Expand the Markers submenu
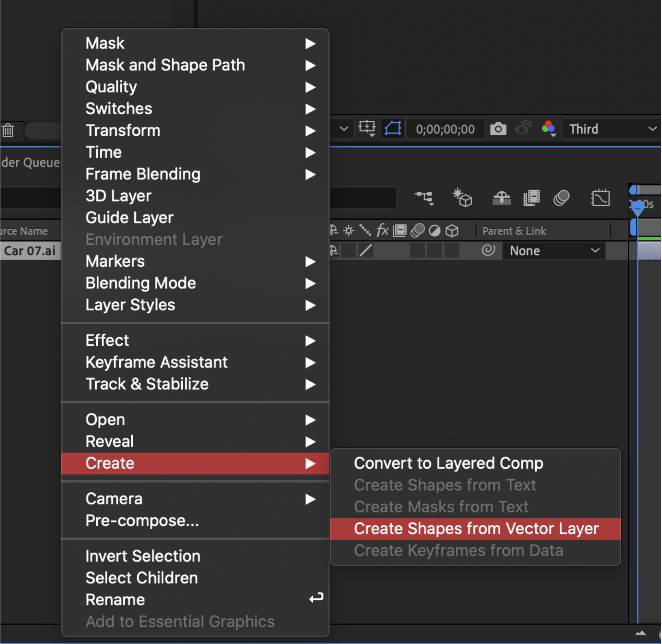Viewport: 662px width, 644px height. [x=196, y=261]
